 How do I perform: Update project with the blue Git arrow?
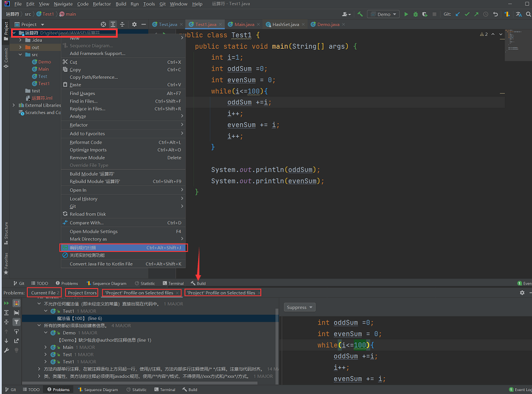(x=458, y=14)
